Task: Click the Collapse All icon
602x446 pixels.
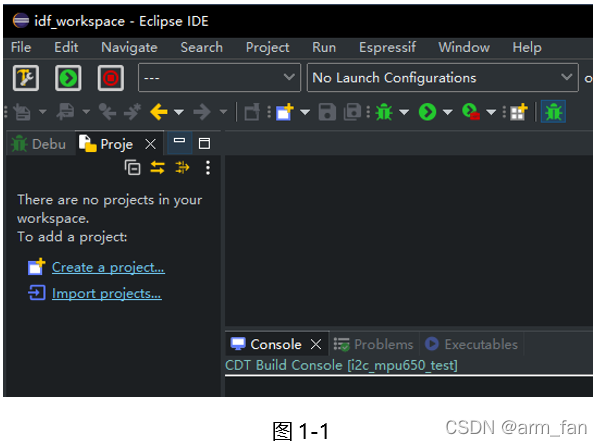Action: [132, 168]
